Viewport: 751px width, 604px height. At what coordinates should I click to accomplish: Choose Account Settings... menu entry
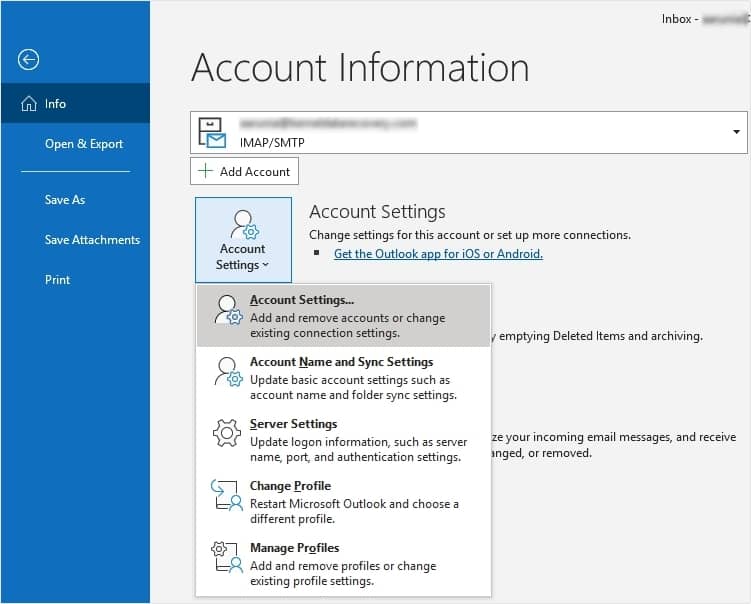click(x=343, y=316)
